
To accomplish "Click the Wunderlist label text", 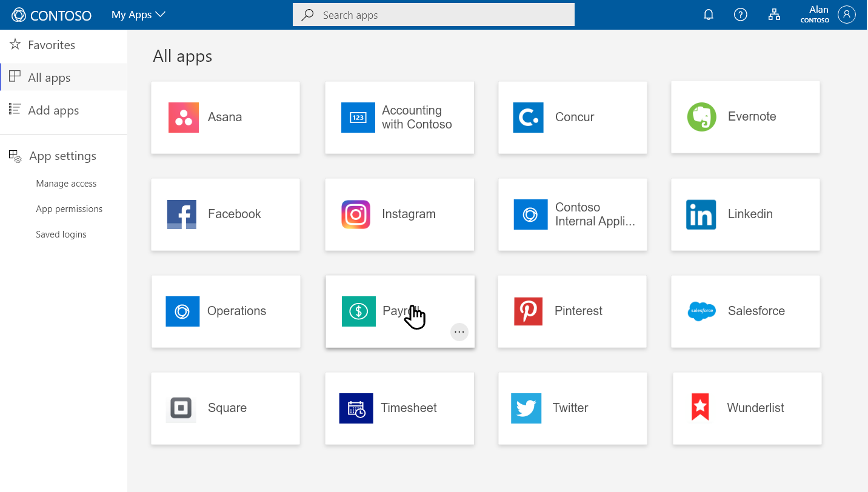I will [755, 408].
